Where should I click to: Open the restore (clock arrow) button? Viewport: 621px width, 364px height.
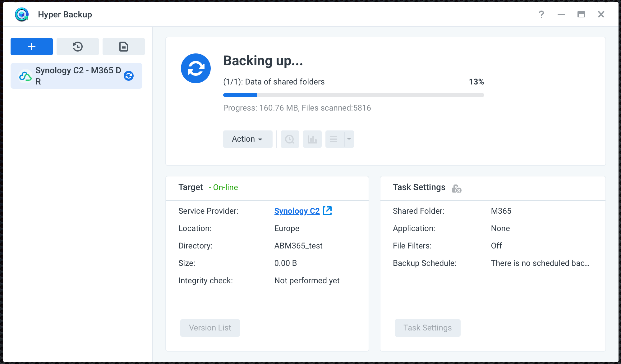78,47
